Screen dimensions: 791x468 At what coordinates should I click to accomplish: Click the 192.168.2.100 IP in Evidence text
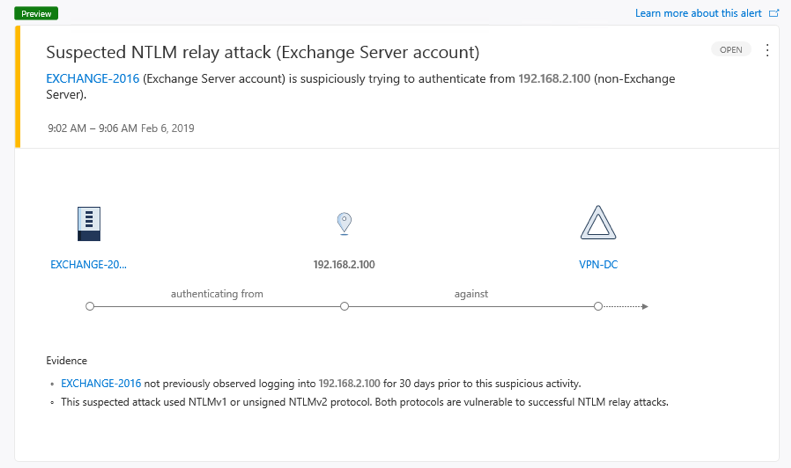coord(349,383)
